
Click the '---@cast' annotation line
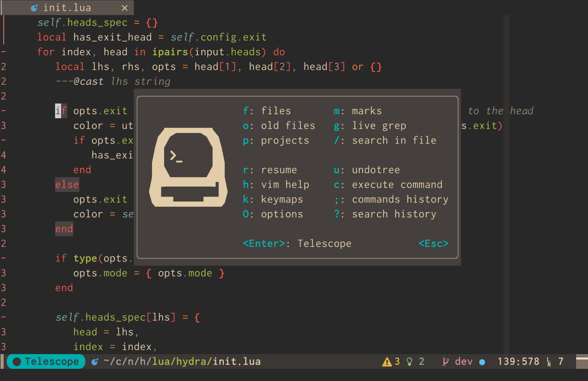pos(113,81)
